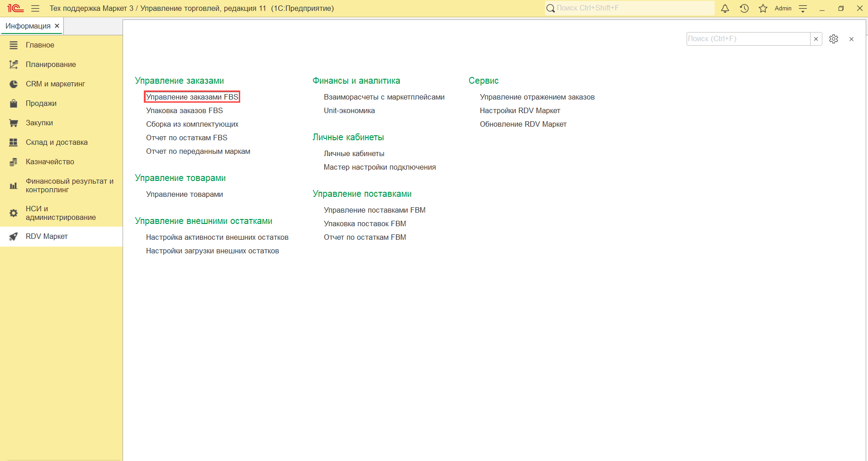This screenshot has width=868, height=461.
Task: Open navigation settings gear
Action: [834, 39]
